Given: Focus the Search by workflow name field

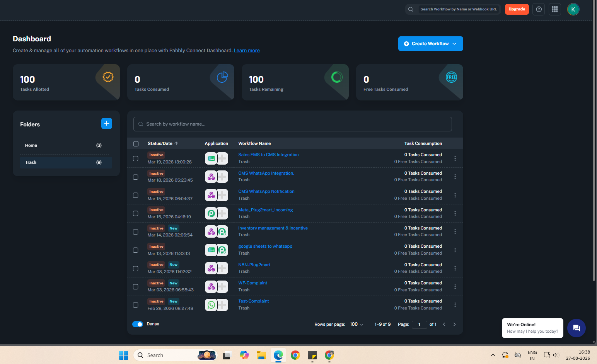Looking at the screenshot, I should pyautogui.click(x=293, y=124).
